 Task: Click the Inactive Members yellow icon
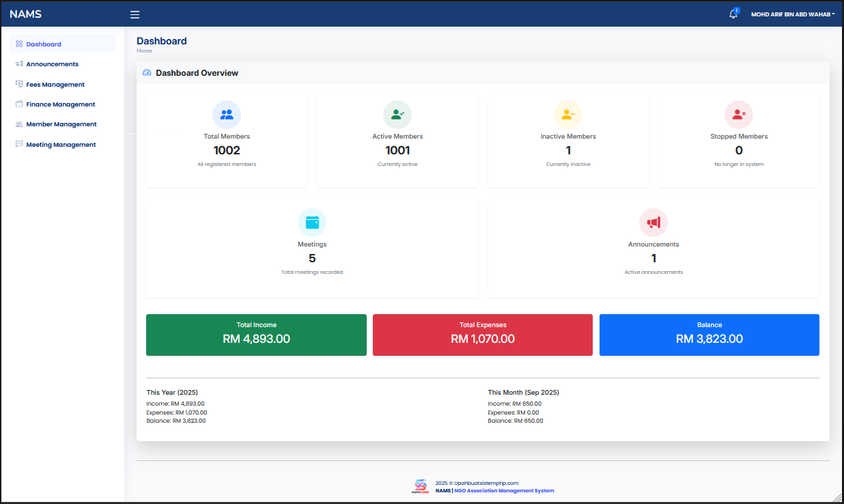(x=568, y=115)
